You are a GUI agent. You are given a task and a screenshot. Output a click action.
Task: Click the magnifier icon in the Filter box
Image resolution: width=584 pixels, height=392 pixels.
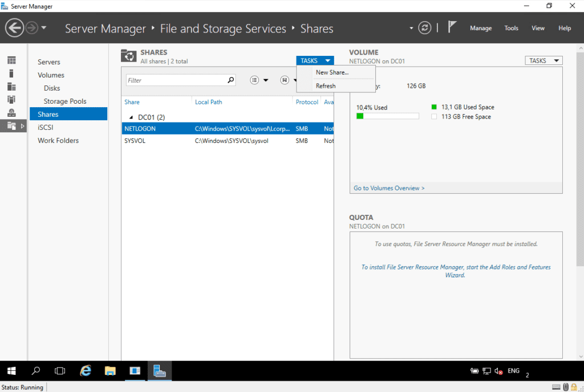coord(230,80)
